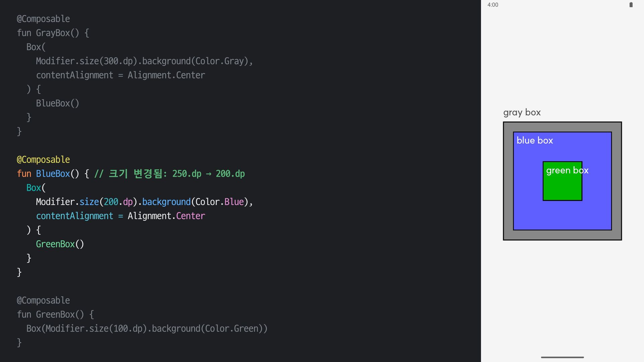Click empty blue area below green box
This screenshot has height=362, width=644.
[x=562, y=215]
